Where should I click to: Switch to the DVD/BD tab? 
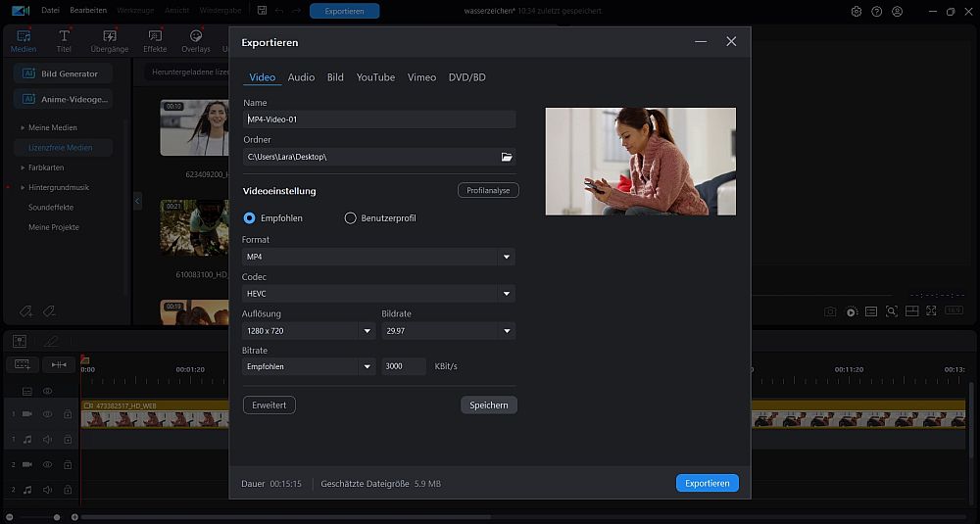pos(466,77)
